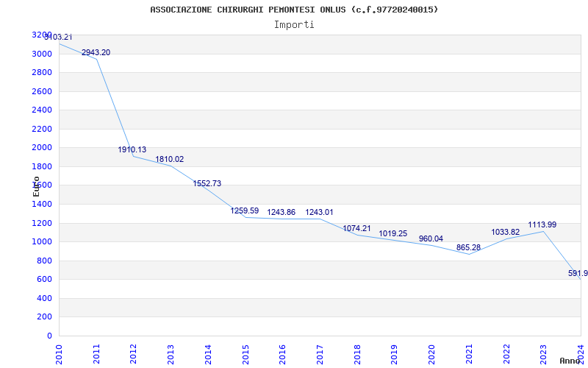
Task: Select the 1033.82 data label
Action: click(506, 232)
